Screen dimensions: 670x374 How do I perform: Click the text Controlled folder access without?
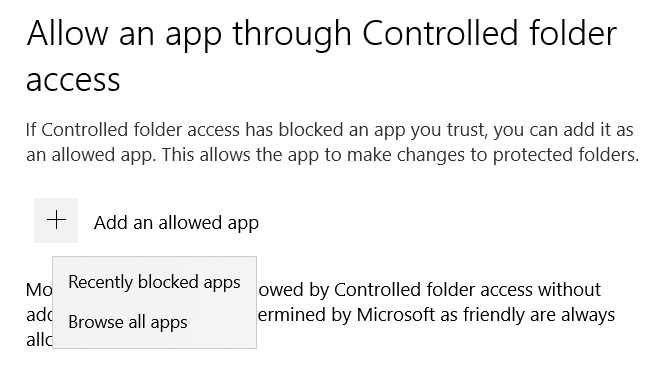[467, 290]
